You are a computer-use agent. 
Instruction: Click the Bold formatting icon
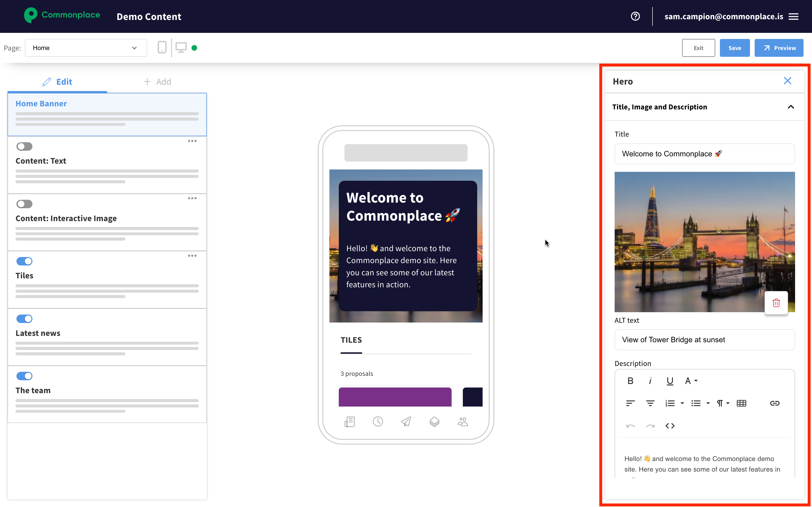click(x=630, y=381)
